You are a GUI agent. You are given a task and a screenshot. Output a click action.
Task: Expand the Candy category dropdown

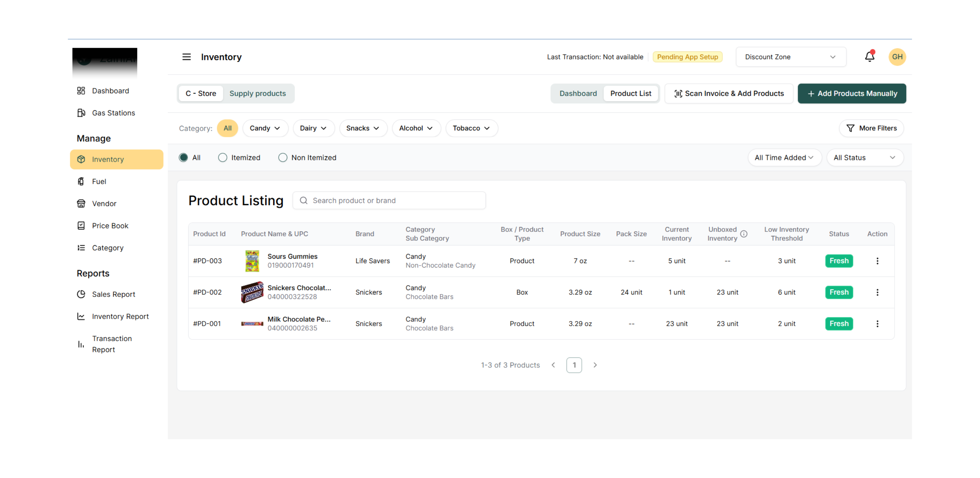[265, 128]
